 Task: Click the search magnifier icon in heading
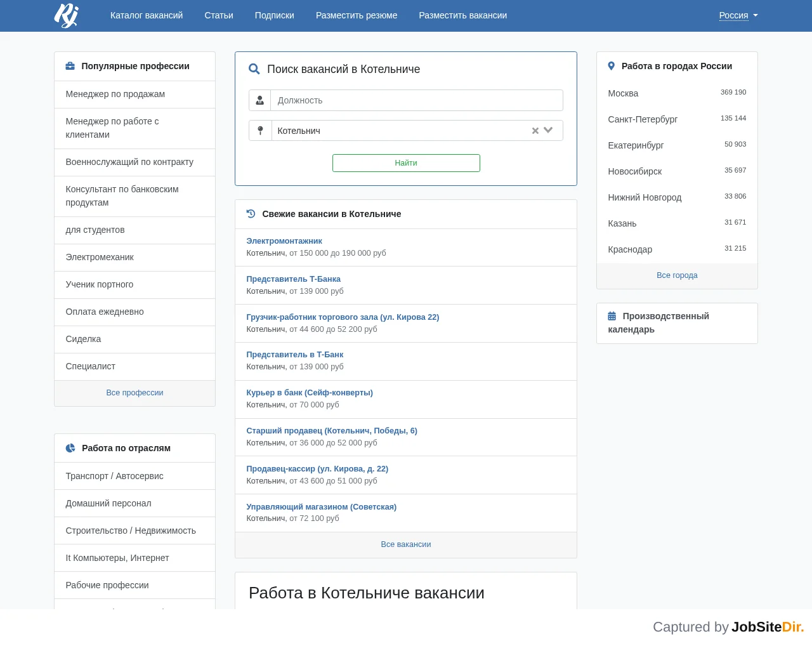(x=254, y=69)
